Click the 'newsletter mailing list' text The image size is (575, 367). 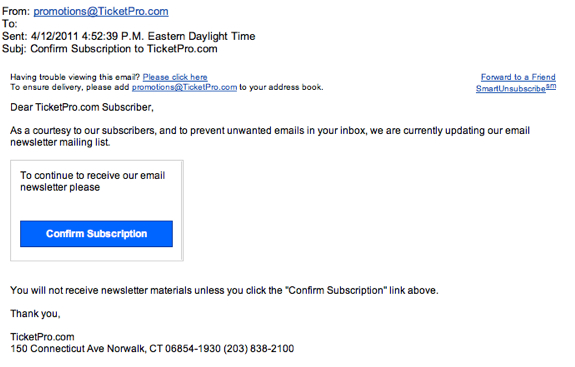tap(60, 142)
